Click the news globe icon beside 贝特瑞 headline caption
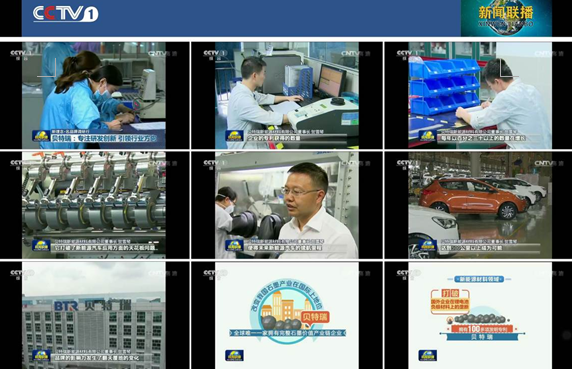Image resolution: width=572 pixels, height=370 pixels. coord(41,136)
